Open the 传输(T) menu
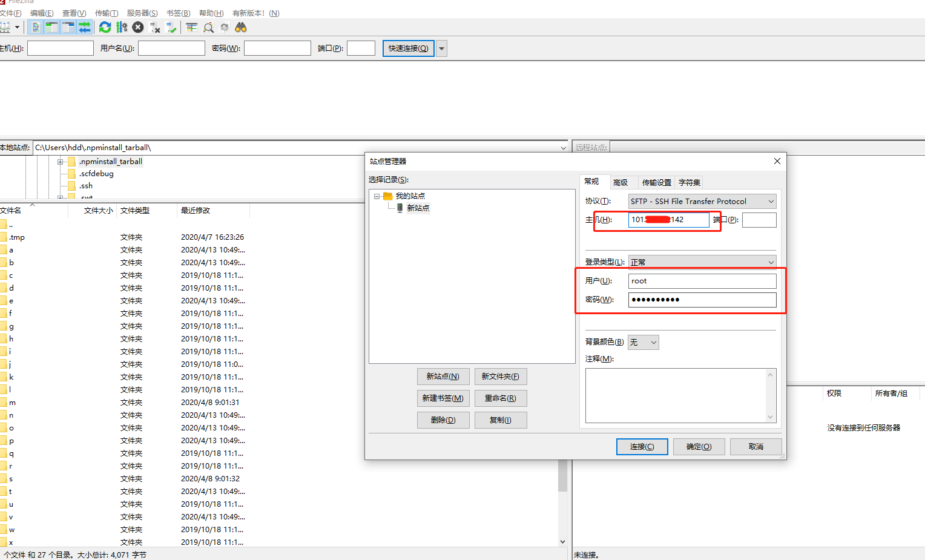The width and height of the screenshot is (925, 560). [x=107, y=13]
